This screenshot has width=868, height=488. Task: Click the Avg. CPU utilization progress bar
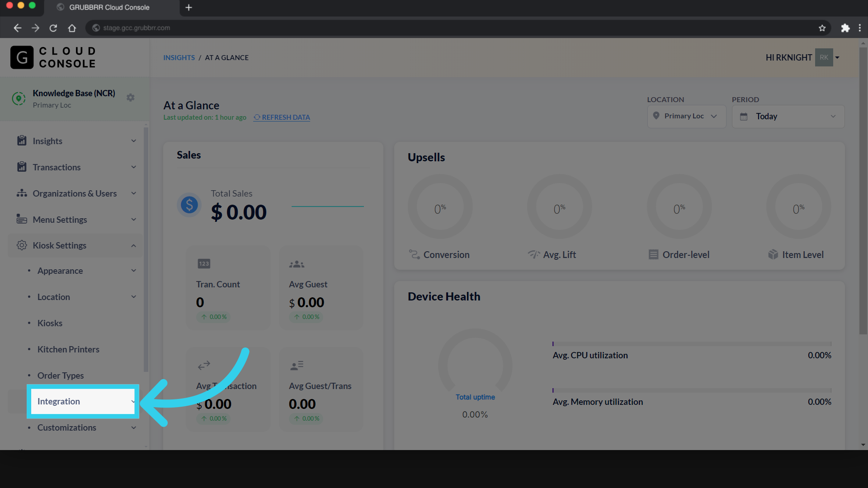tap(692, 343)
